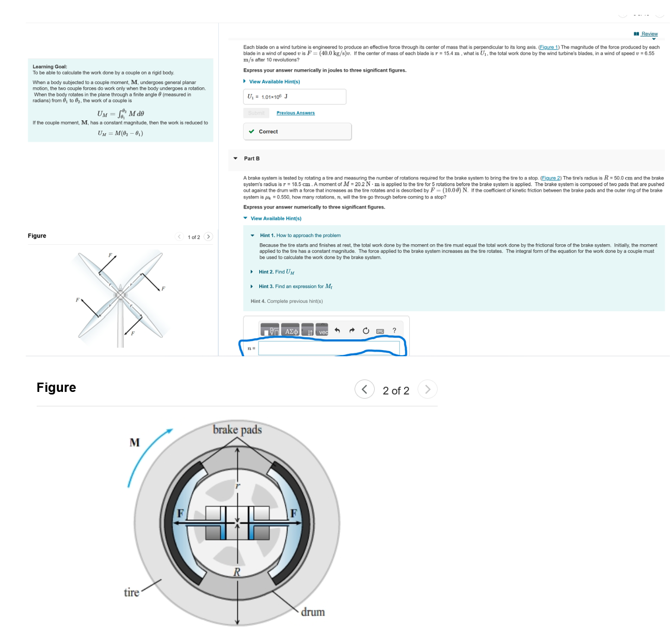Open the Previous Answers link
672x632 pixels.
(295, 113)
